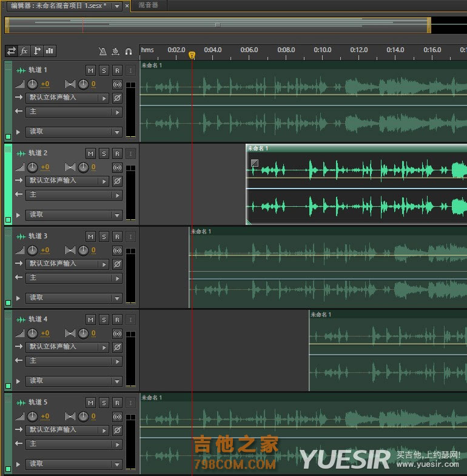Viewport: 467px width, 476px height.
Task: Show the track effects (fx) section
Action: pos(24,51)
